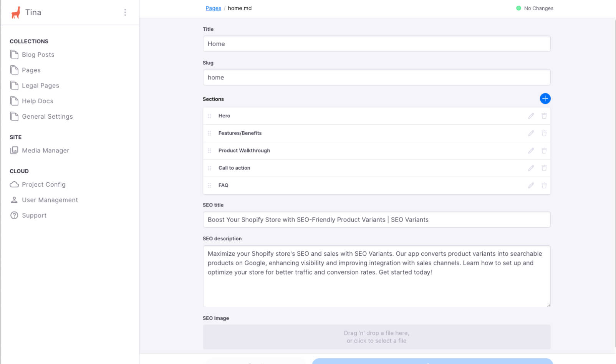Image resolution: width=616 pixels, height=364 pixels.
Task: Open the three-dot menu beside Tina
Action: (x=125, y=13)
